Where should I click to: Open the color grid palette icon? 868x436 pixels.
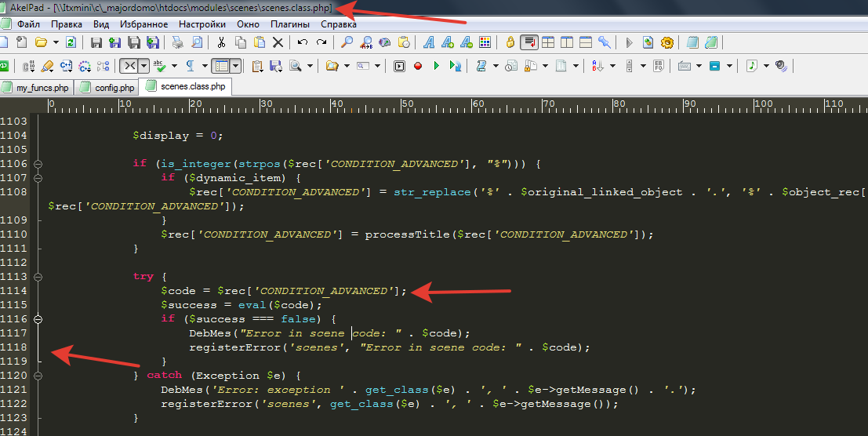point(485,42)
